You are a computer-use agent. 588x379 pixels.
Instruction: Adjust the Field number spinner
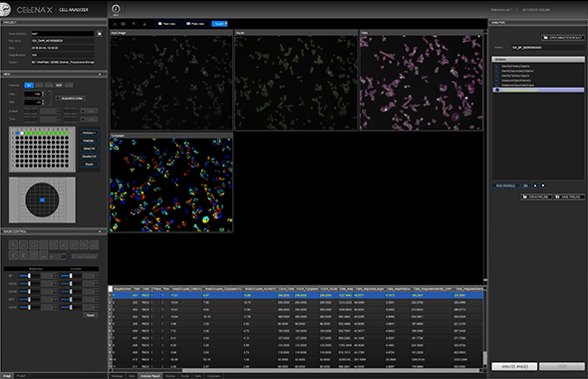[x=43, y=94]
